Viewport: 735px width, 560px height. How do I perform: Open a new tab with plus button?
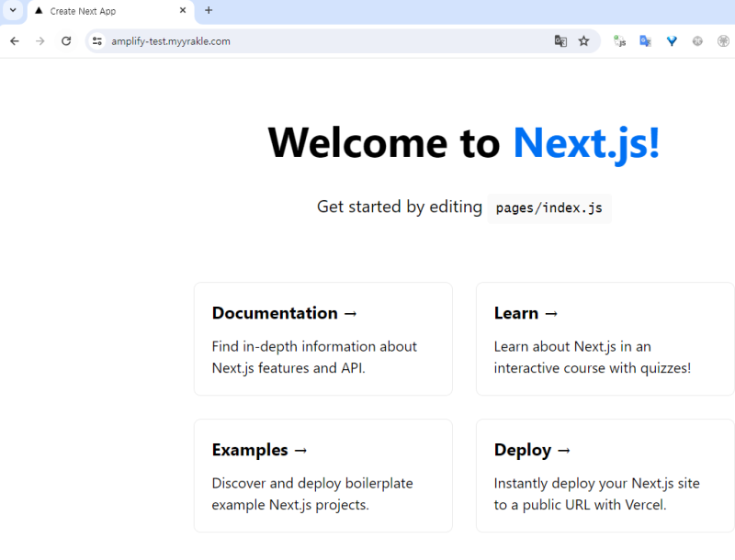[x=209, y=11]
